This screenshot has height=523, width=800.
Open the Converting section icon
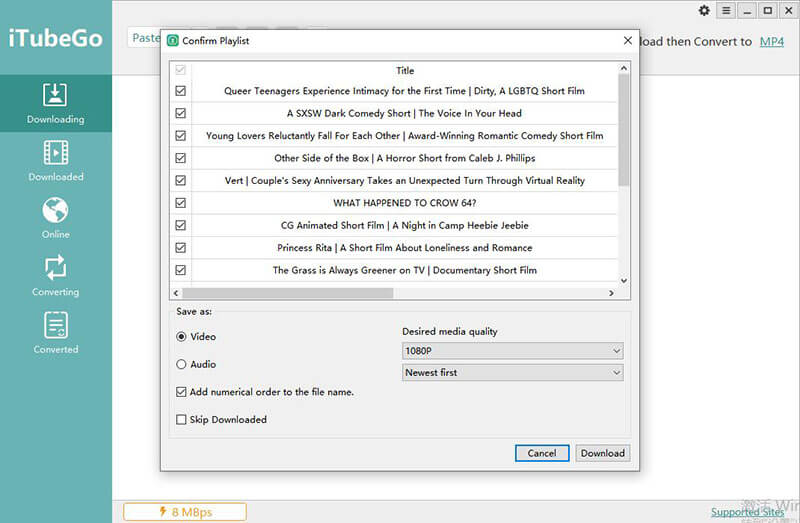(x=55, y=267)
